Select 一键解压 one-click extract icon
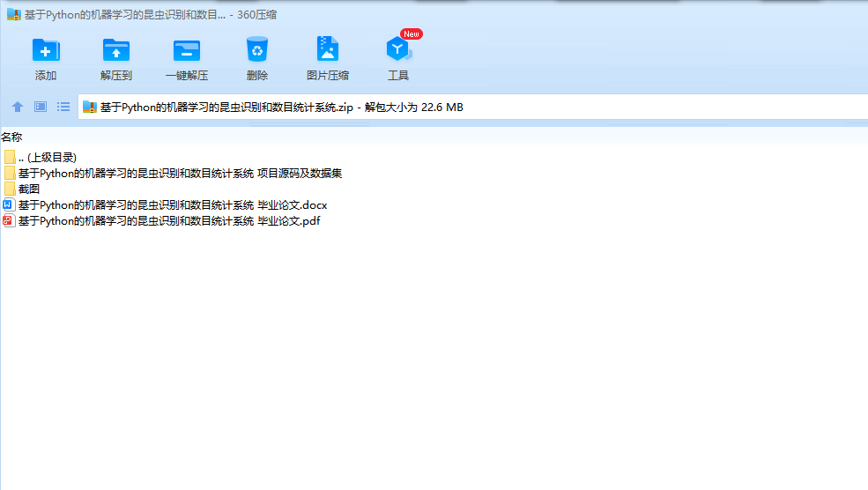 click(x=187, y=50)
